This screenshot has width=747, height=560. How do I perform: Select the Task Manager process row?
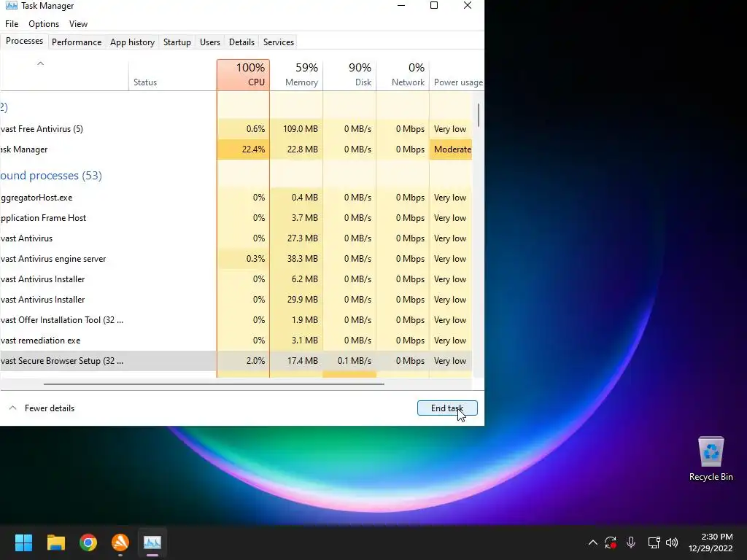pos(236,149)
